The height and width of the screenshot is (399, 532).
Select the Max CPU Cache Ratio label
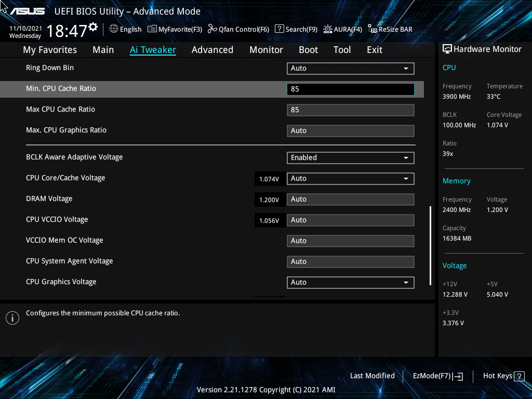point(60,109)
